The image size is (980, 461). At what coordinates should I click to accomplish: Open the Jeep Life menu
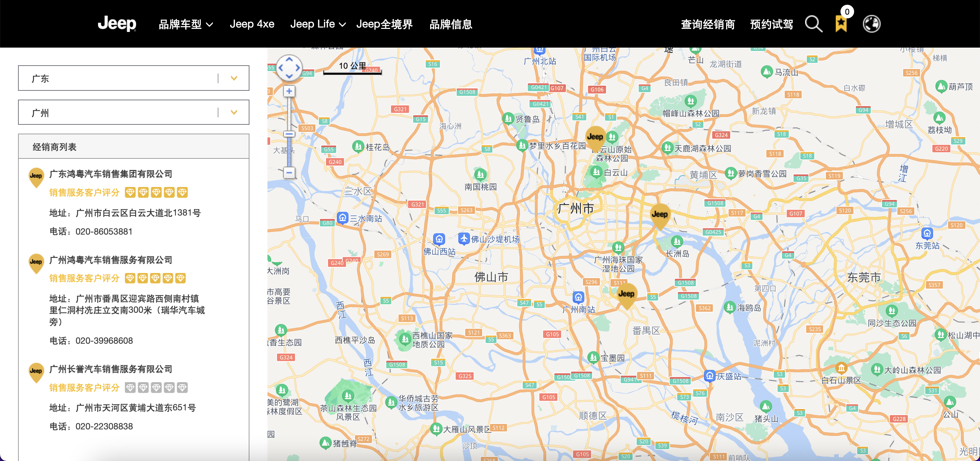coord(318,24)
